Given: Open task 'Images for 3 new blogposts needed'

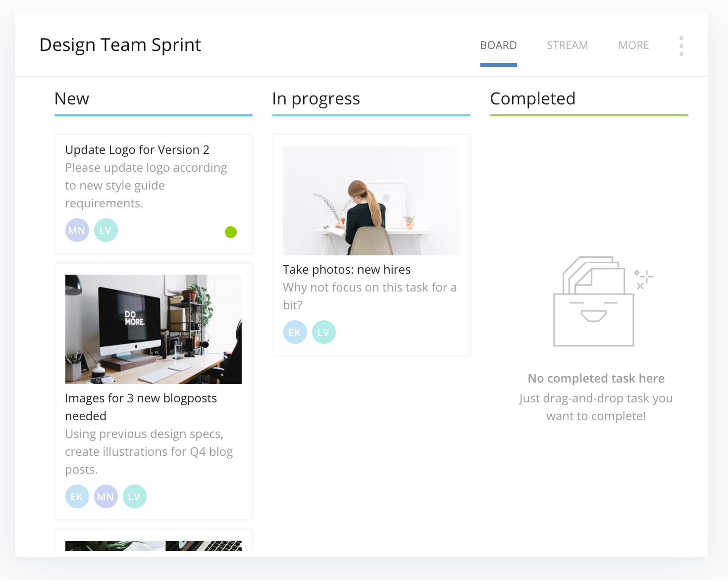Looking at the screenshot, I should (141, 407).
